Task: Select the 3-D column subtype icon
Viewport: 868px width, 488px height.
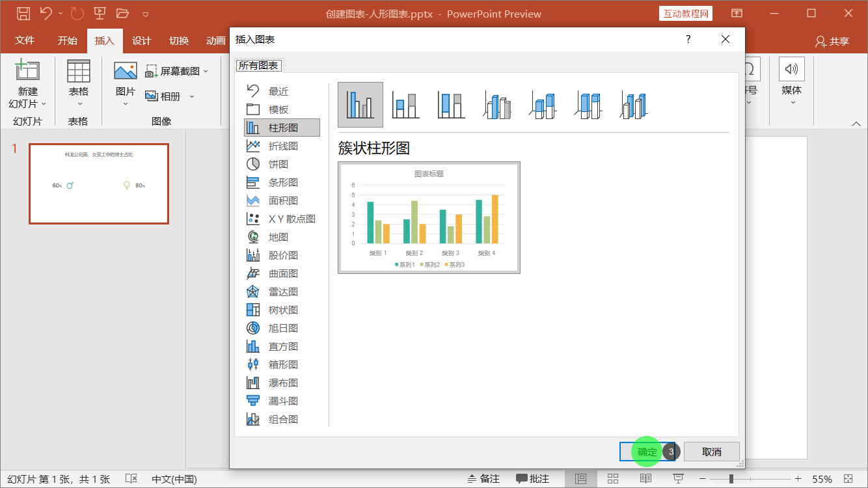Action: pyautogui.click(x=634, y=104)
